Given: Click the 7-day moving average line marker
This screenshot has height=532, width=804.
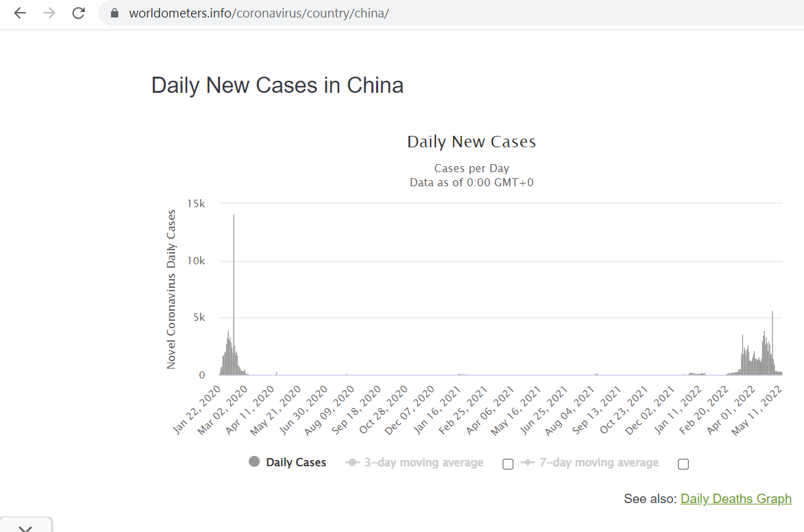Looking at the screenshot, I should tap(527, 463).
